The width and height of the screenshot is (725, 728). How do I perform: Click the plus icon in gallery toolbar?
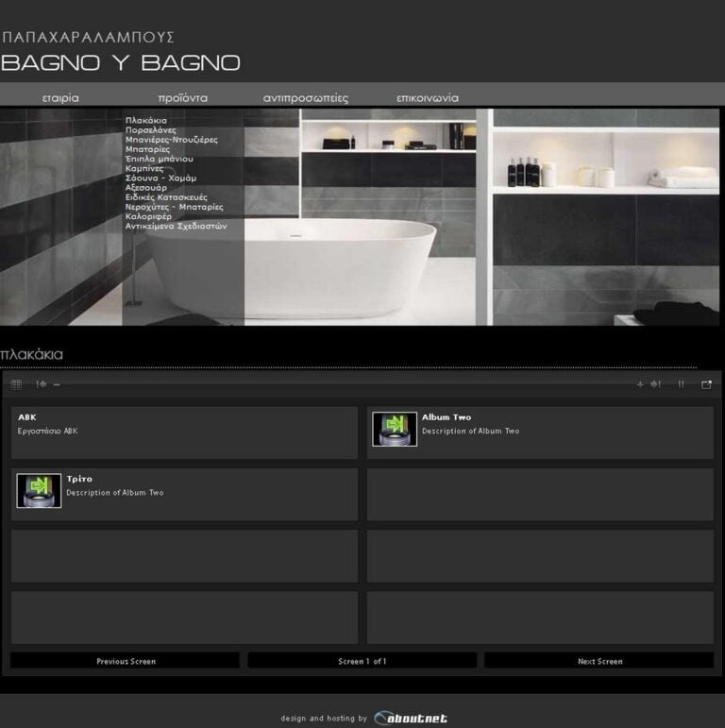click(640, 384)
